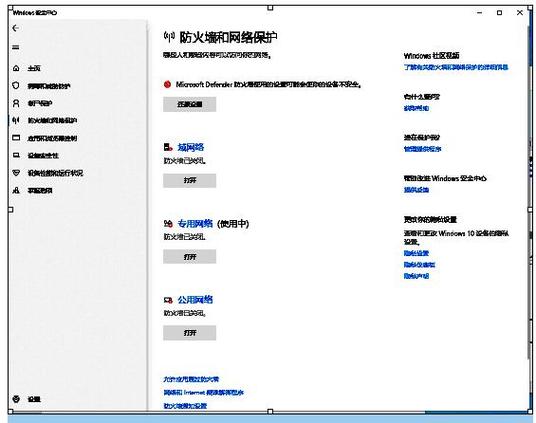The image size is (536, 423).
Task: Toggle the hamburger navigation menu
Action: [x=16, y=47]
